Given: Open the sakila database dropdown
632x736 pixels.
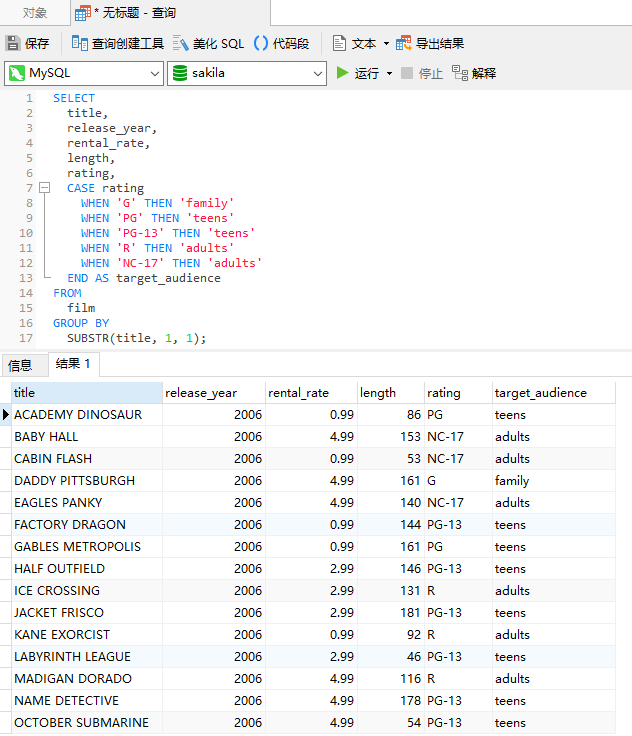Looking at the screenshot, I should pos(247,73).
